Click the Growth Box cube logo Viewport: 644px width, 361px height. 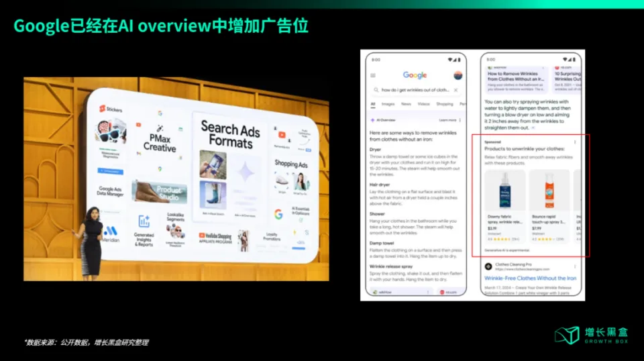568,335
